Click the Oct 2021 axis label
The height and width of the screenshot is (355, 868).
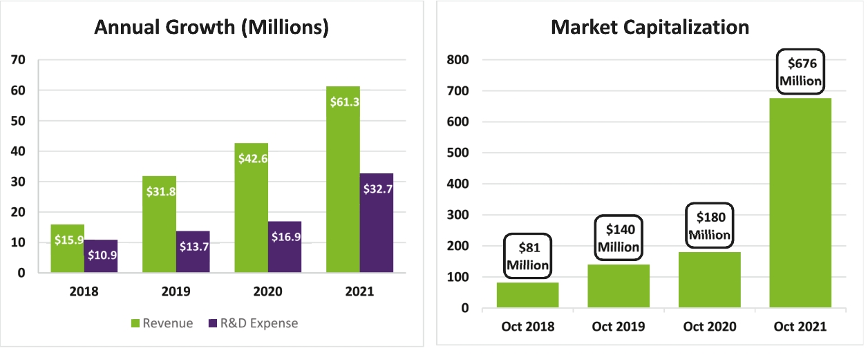(x=800, y=327)
